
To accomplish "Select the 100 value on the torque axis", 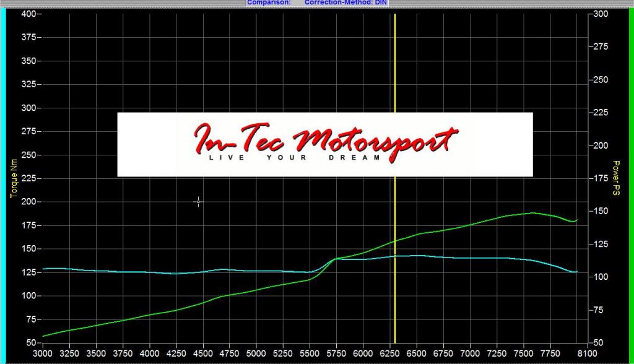I will coord(28,296).
